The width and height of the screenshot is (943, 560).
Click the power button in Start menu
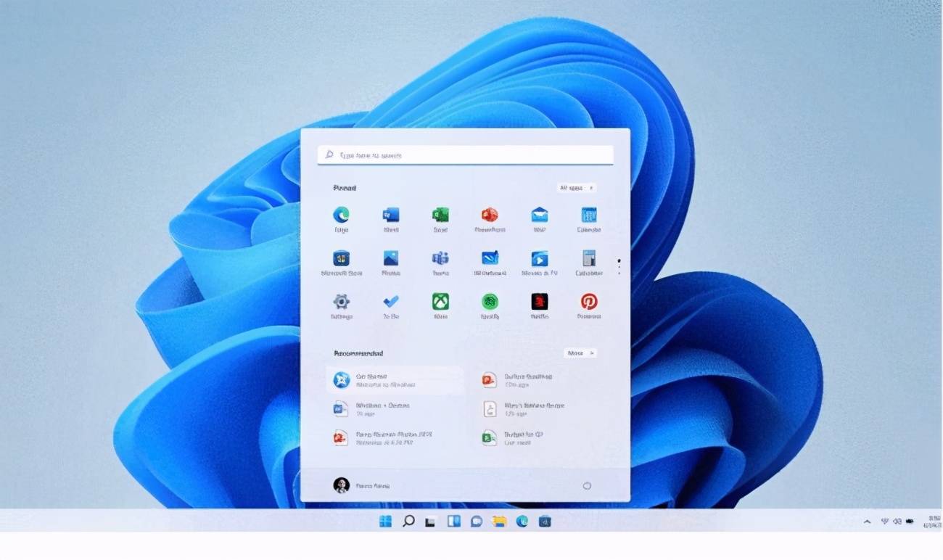pos(587,485)
